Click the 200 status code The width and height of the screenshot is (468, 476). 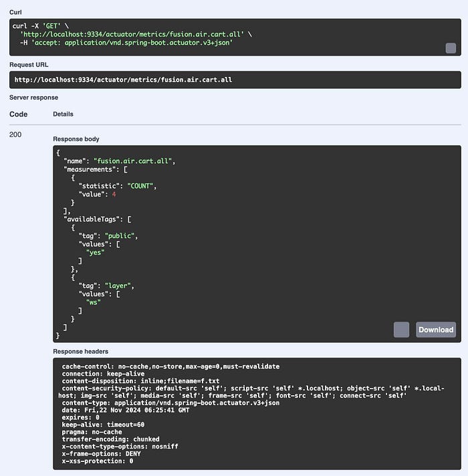click(x=15, y=134)
